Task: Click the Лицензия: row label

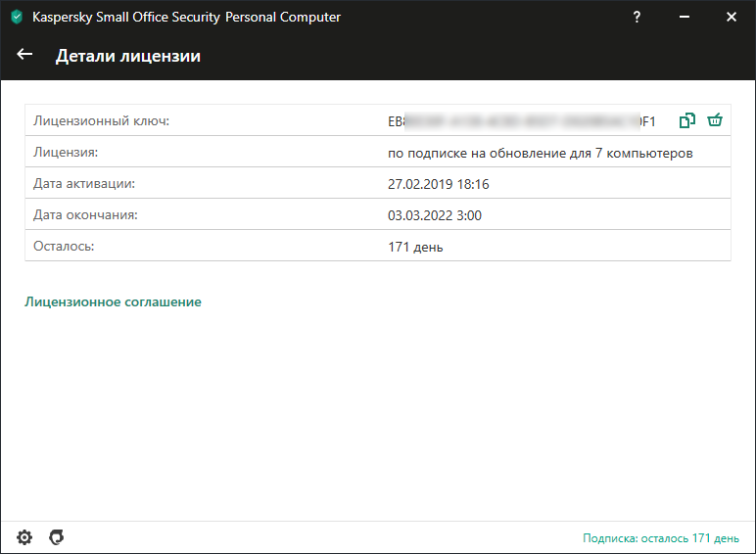Action: [x=66, y=153]
